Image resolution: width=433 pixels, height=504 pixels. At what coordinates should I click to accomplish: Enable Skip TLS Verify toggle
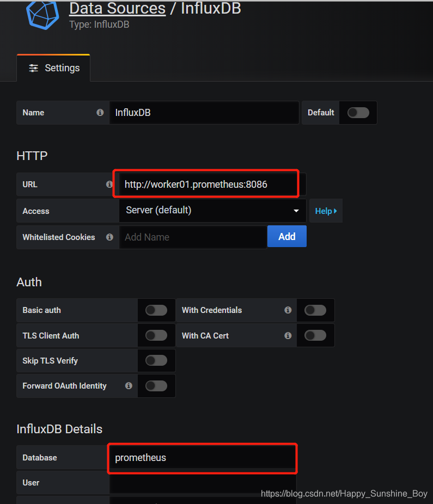(x=156, y=360)
